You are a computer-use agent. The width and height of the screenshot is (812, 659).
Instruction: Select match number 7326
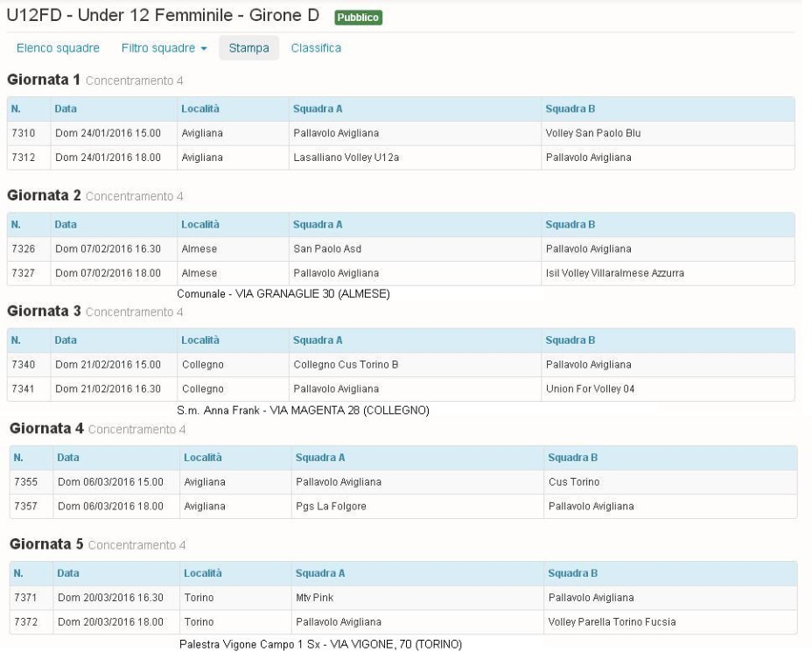click(x=24, y=249)
